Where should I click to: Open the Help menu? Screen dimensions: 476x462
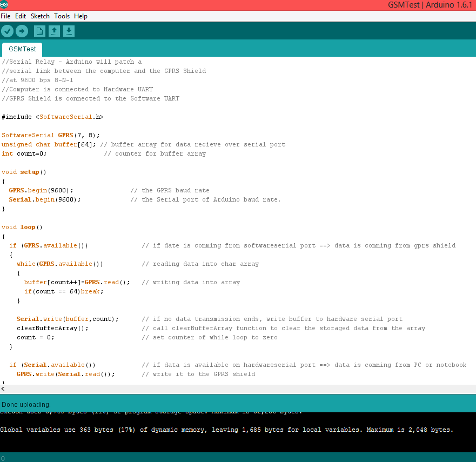pyautogui.click(x=81, y=16)
